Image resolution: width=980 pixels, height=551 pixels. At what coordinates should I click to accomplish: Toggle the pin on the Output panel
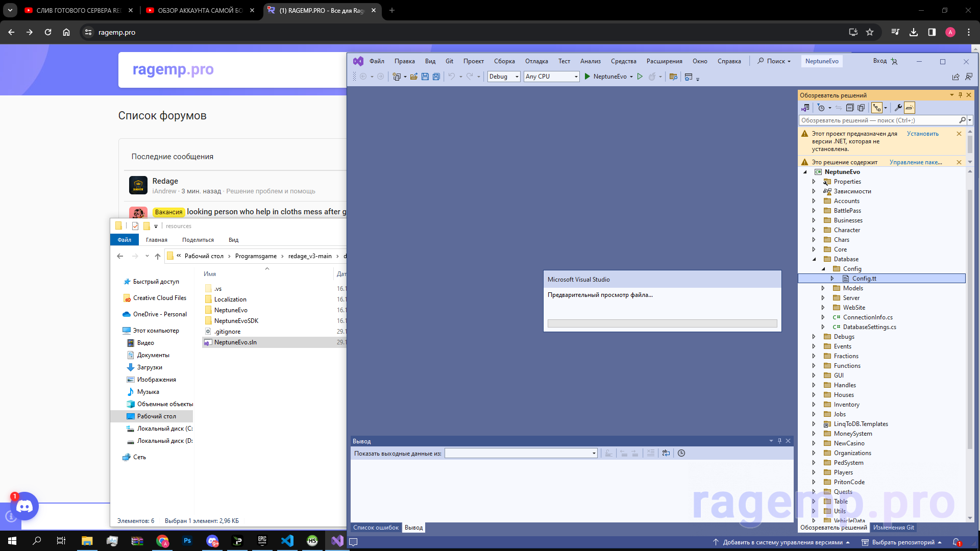(779, 441)
